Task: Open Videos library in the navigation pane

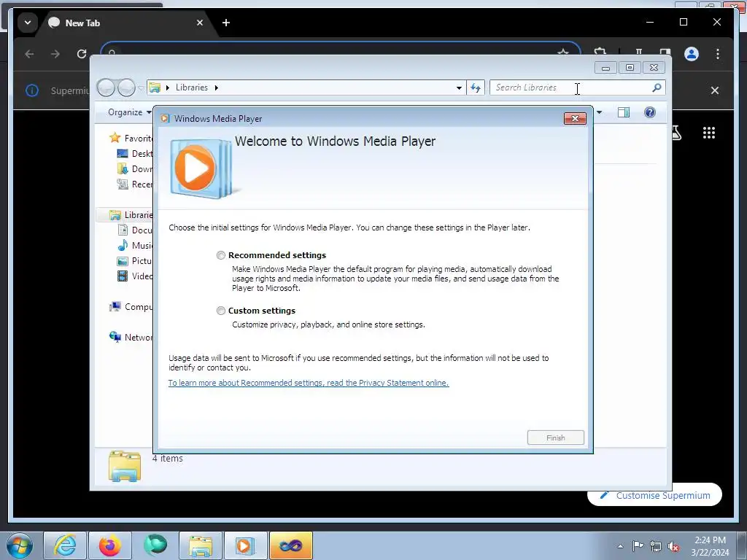Action: tap(135, 276)
